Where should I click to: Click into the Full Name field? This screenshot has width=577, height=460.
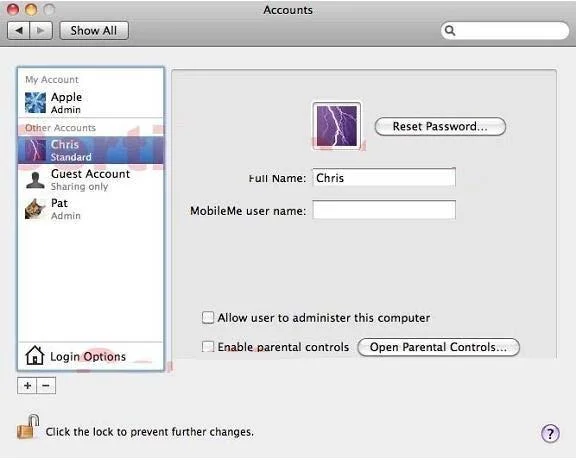tap(384, 178)
